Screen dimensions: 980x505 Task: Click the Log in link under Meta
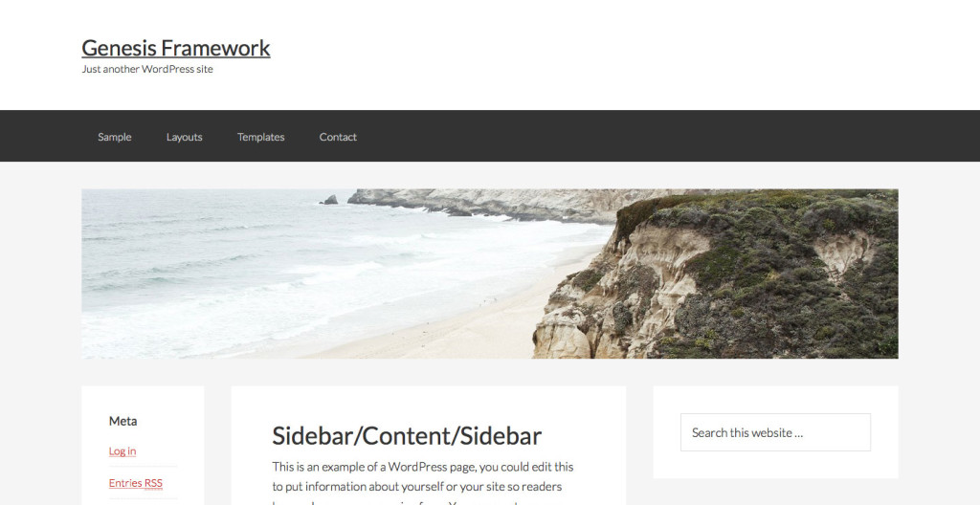[122, 451]
